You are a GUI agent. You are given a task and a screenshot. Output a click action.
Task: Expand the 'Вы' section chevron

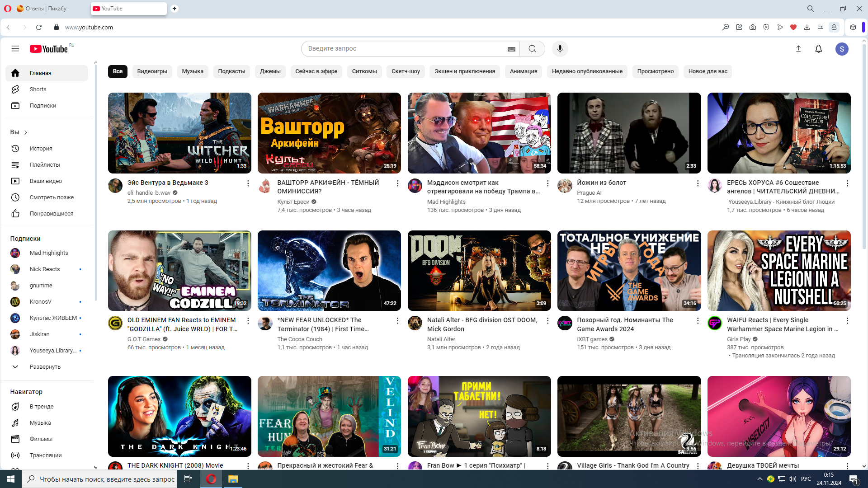point(26,132)
